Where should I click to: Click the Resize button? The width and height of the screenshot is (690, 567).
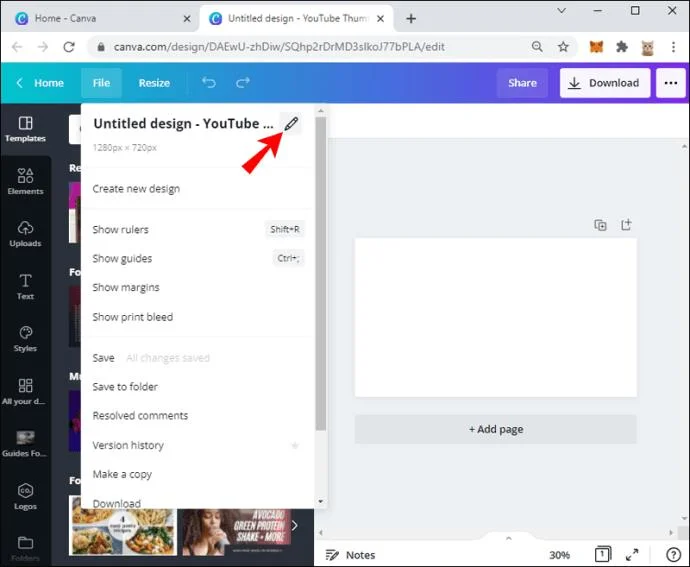tap(154, 83)
